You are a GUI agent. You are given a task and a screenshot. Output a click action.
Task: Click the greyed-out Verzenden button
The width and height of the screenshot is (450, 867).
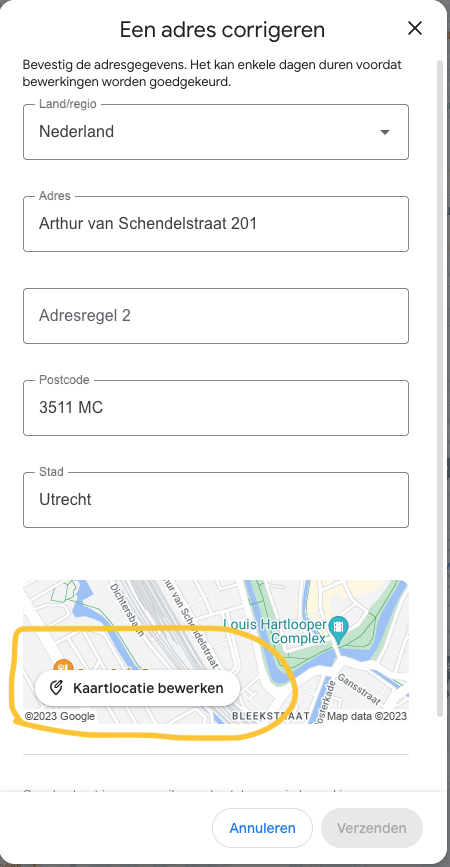(x=371, y=828)
